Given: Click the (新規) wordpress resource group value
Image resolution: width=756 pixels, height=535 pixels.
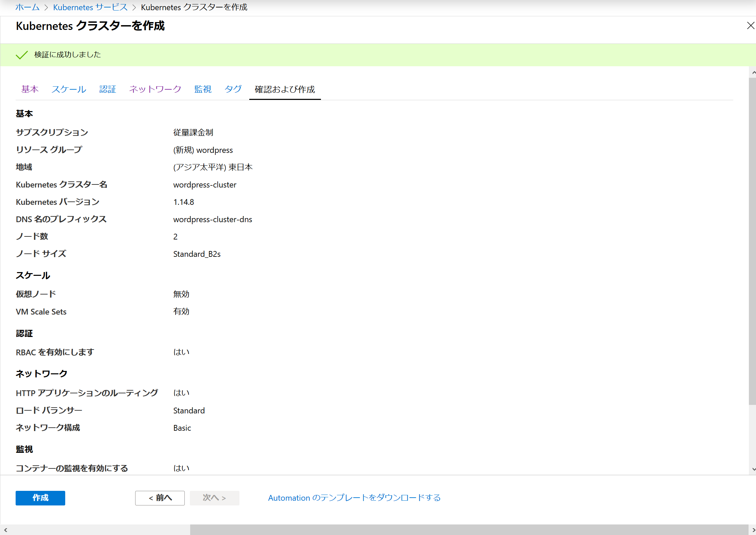Looking at the screenshot, I should click(x=203, y=150).
